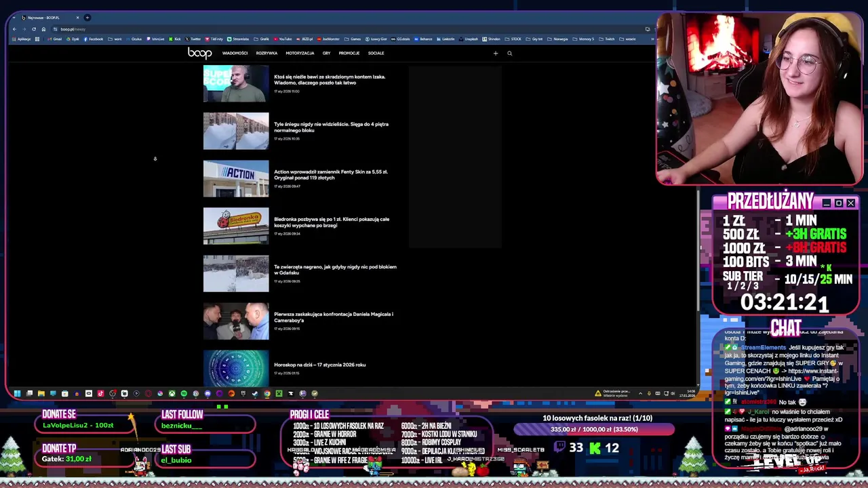Show hidden system tray icons
The image size is (868, 488).
pyautogui.click(x=640, y=393)
